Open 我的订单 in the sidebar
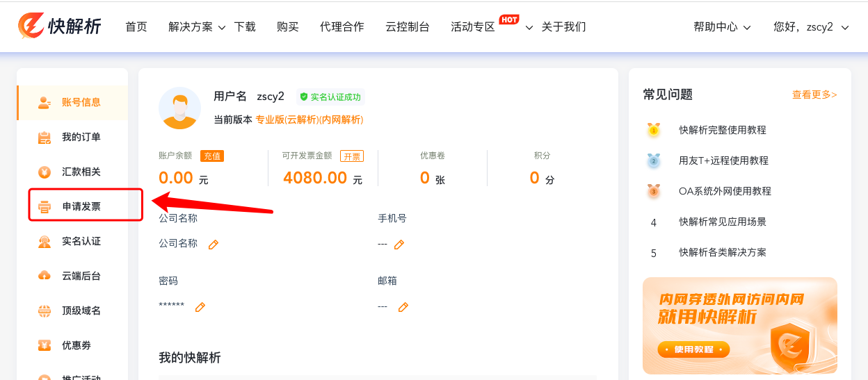This screenshot has height=380, width=868. point(81,137)
